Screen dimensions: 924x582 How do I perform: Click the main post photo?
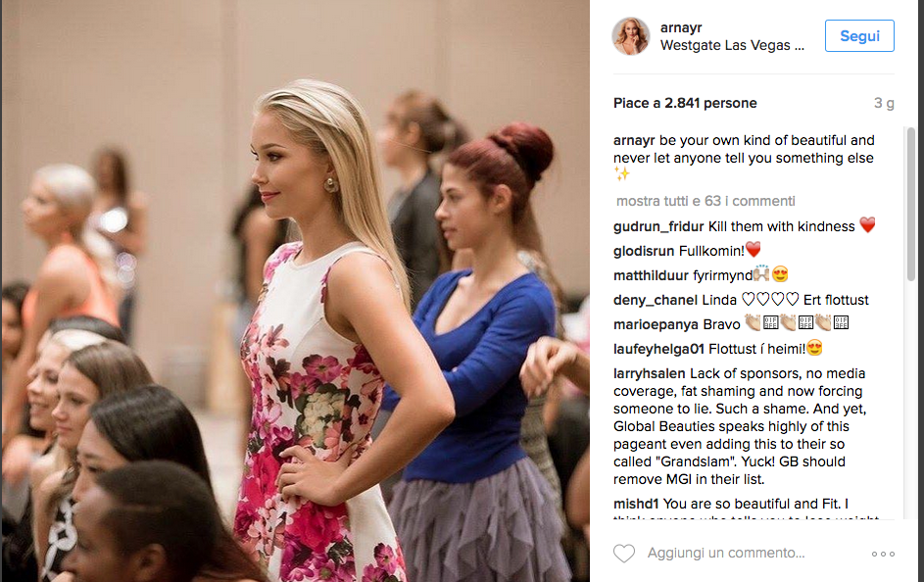tap(295, 291)
